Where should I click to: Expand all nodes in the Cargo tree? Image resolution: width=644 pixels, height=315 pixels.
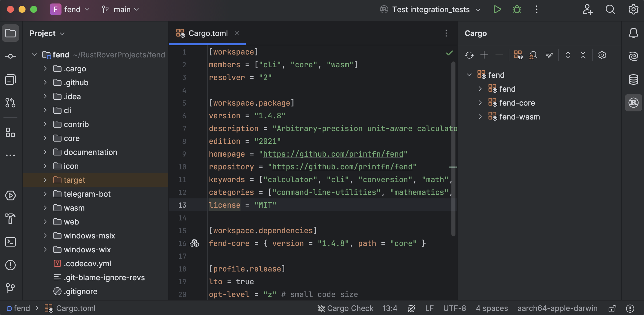568,55
